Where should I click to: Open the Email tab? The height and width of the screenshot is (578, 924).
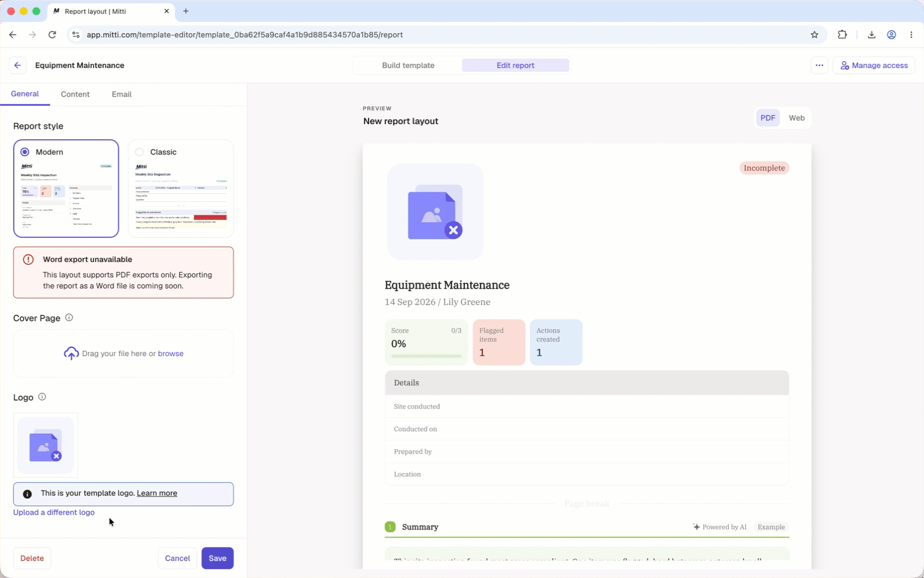(x=122, y=94)
